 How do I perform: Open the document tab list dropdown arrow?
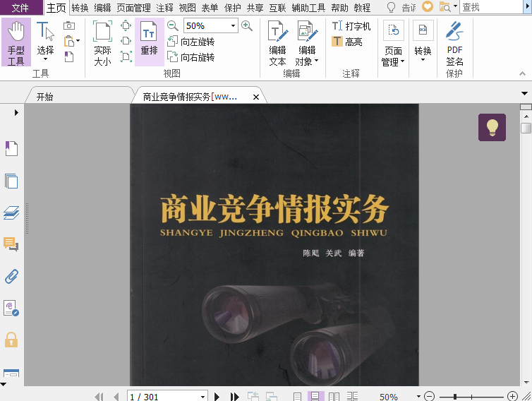[524, 93]
